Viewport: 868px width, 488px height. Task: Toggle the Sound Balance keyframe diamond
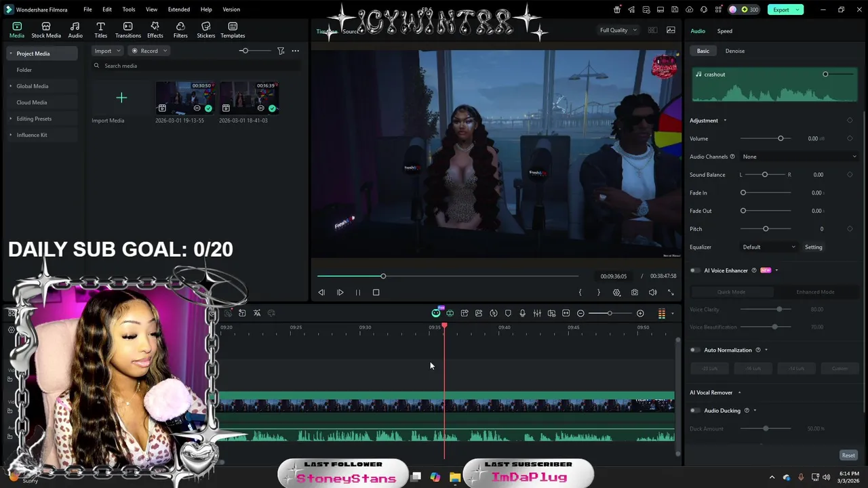[x=850, y=175]
